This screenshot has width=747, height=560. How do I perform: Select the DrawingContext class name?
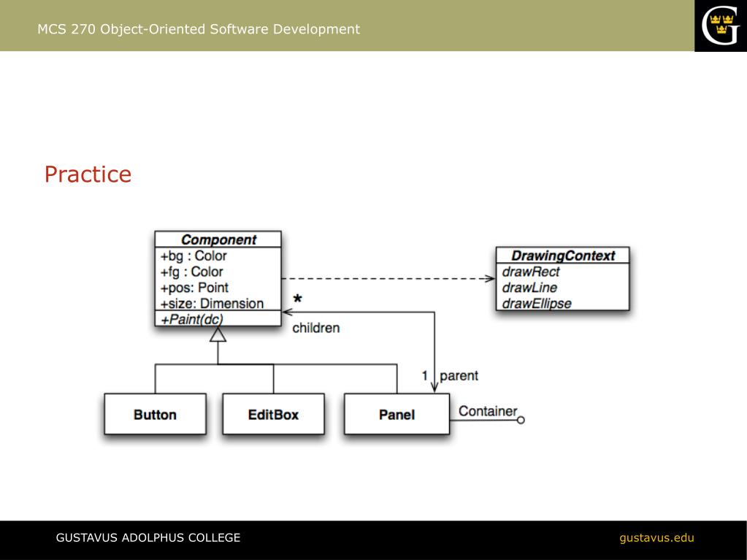pos(563,256)
